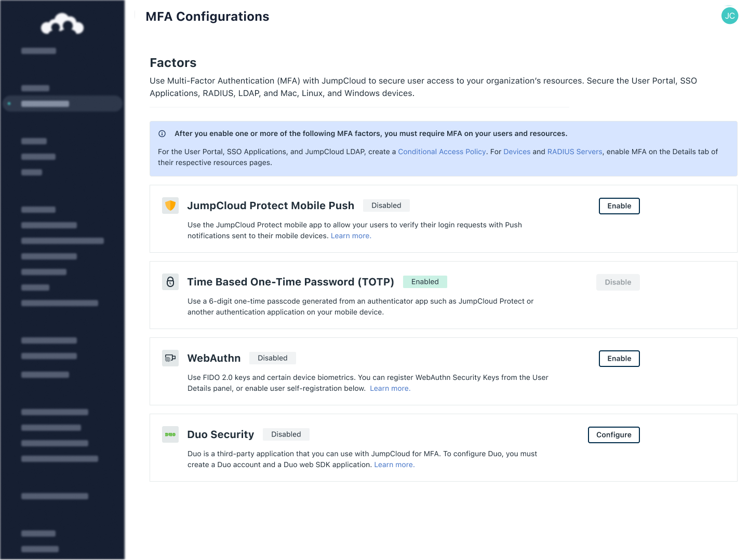Open the Conditional Access Policy link

(x=442, y=152)
